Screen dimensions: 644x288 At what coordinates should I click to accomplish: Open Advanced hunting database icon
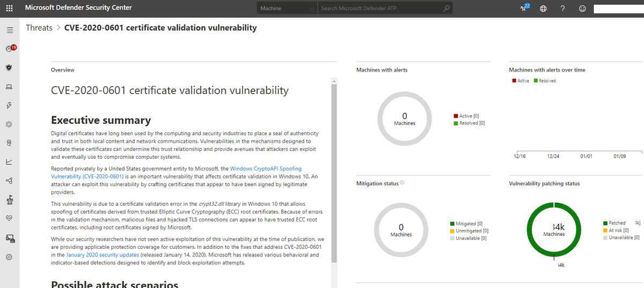9,143
